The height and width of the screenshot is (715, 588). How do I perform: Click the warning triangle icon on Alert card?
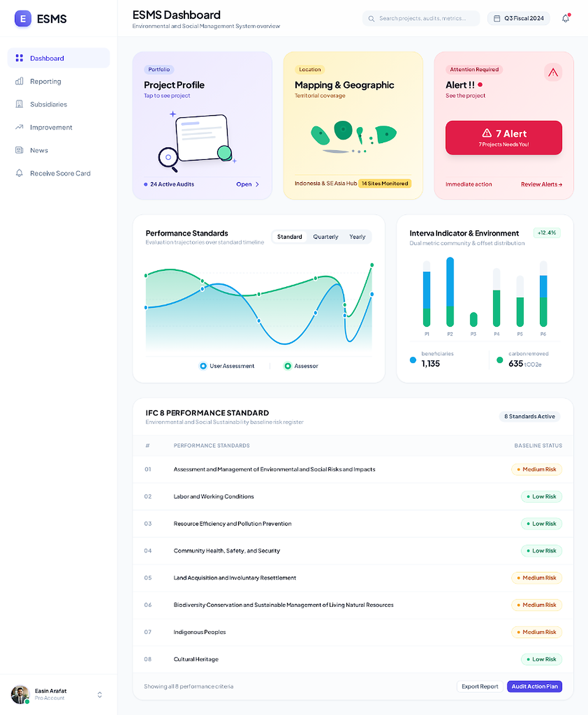click(x=553, y=72)
